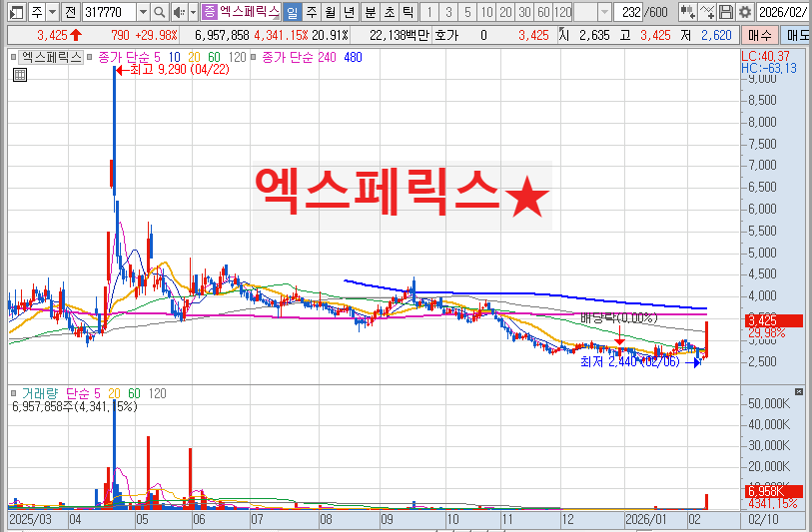Click the small square before 엑스페릭스 legend
Viewport: 812px width, 532px height.
point(13,57)
